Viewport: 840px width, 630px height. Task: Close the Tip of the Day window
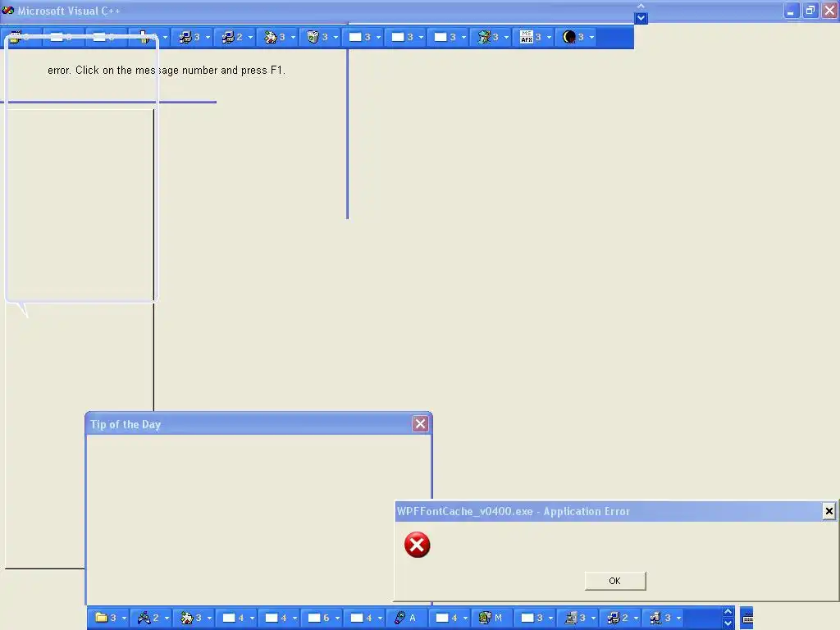(420, 424)
